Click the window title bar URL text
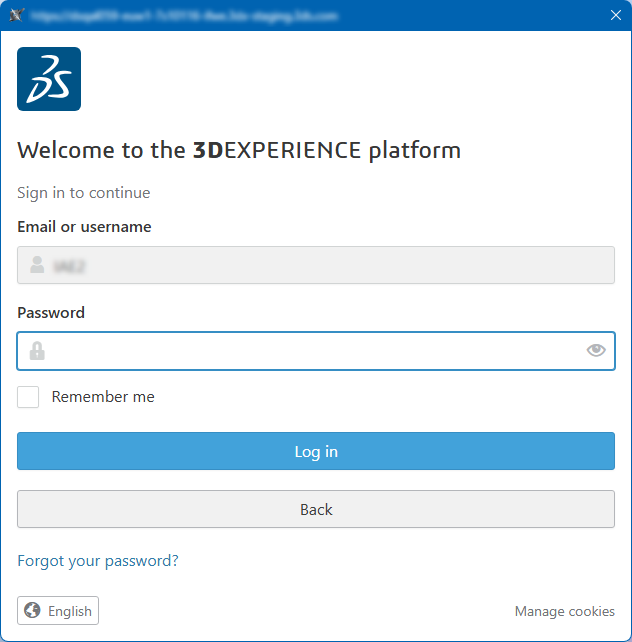The width and height of the screenshot is (632, 642). tap(184, 16)
